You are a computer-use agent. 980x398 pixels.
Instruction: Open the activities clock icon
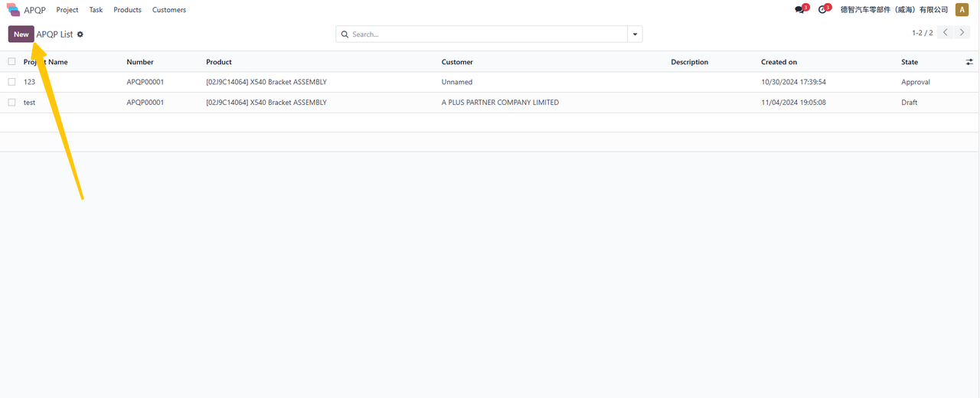[822, 10]
